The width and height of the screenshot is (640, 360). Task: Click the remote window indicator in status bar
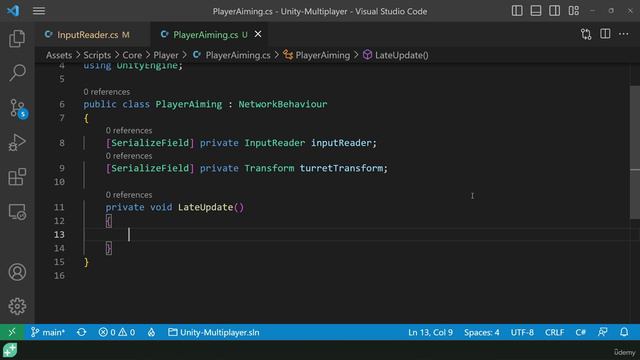[x=12, y=332]
